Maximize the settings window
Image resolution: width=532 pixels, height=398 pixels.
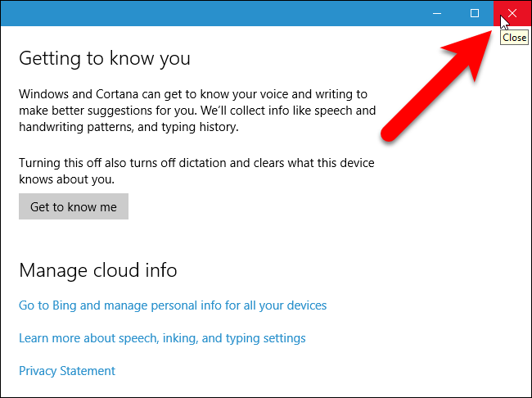click(475, 13)
